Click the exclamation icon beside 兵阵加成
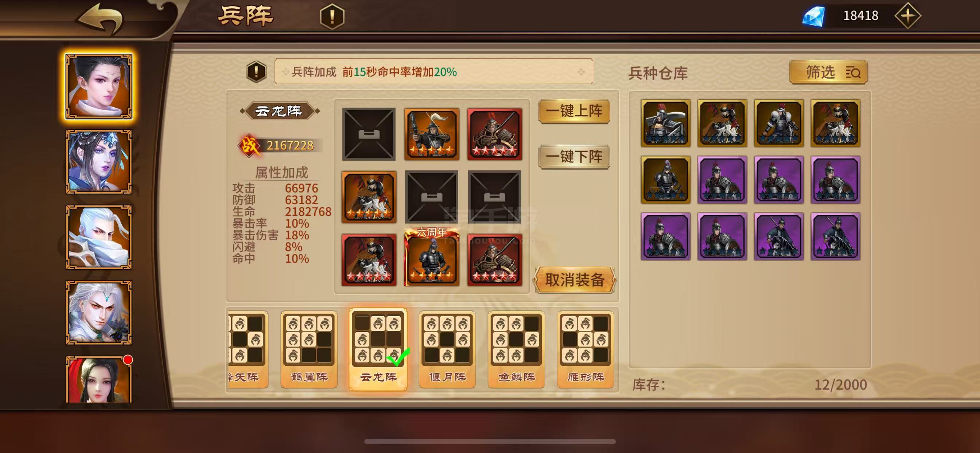 click(256, 71)
